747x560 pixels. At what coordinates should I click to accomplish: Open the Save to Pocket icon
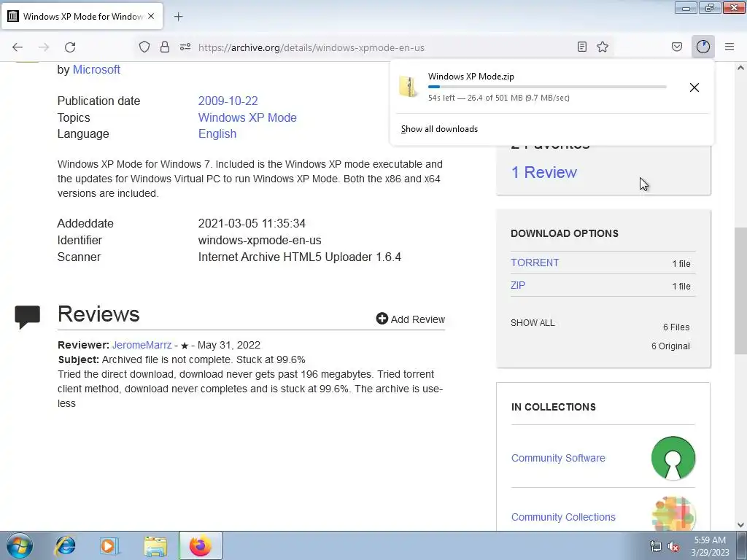(677, 47)
